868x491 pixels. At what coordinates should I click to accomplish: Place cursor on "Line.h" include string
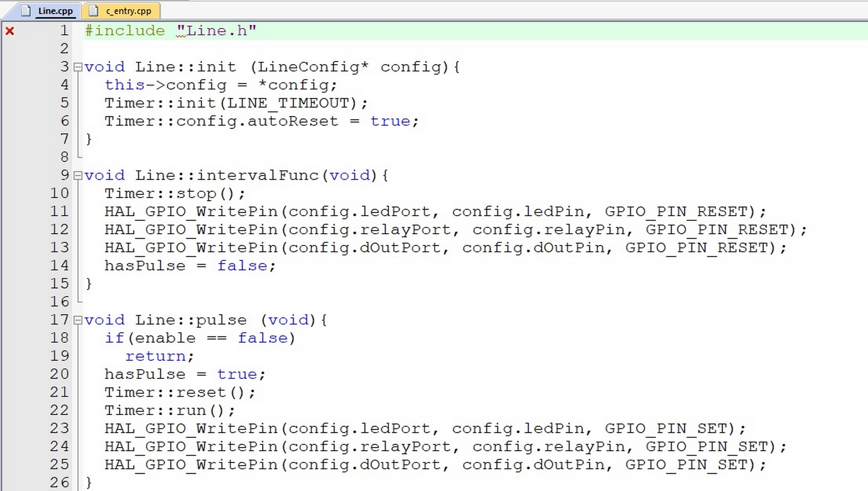[216, 31]
